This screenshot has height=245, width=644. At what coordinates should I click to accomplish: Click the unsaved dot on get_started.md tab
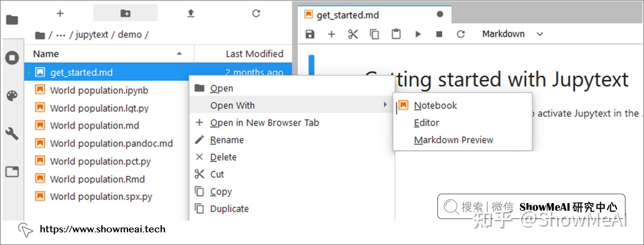(440, 14)
